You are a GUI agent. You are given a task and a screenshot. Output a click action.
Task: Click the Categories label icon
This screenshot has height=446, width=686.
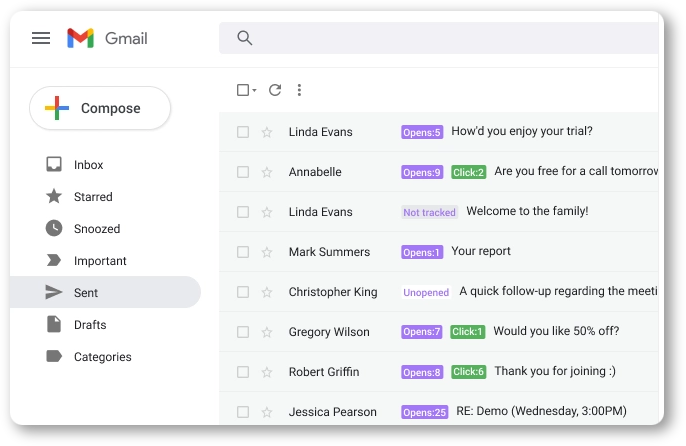tap(54, 356)
